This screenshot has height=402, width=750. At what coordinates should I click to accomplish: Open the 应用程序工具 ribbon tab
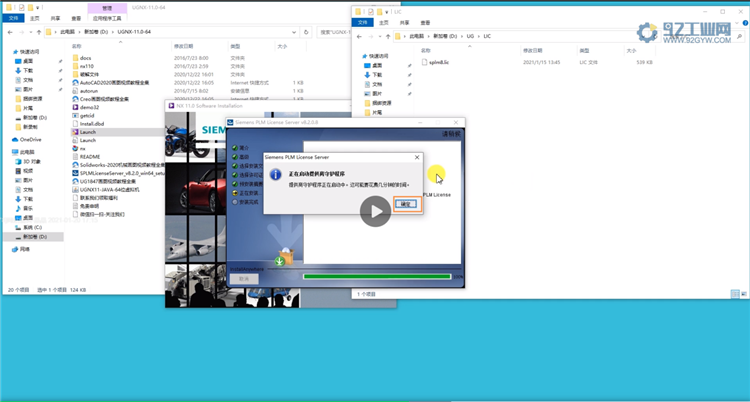(107, 19)
